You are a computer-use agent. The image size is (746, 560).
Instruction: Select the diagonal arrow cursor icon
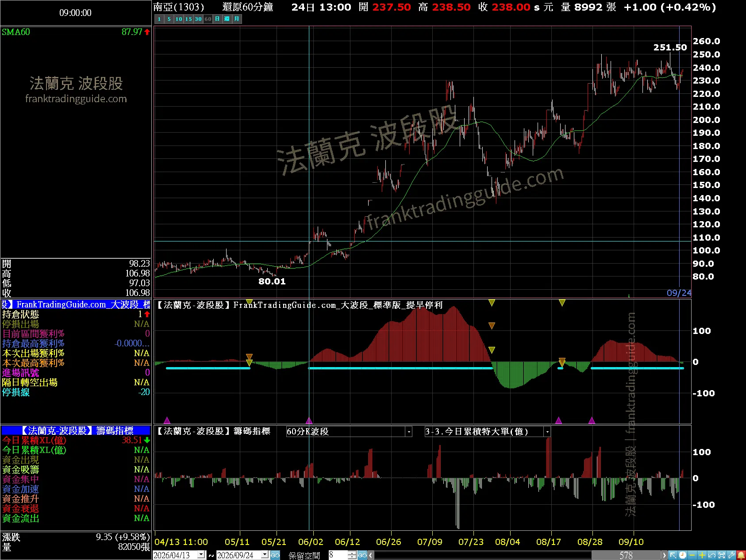pos(673,555)
